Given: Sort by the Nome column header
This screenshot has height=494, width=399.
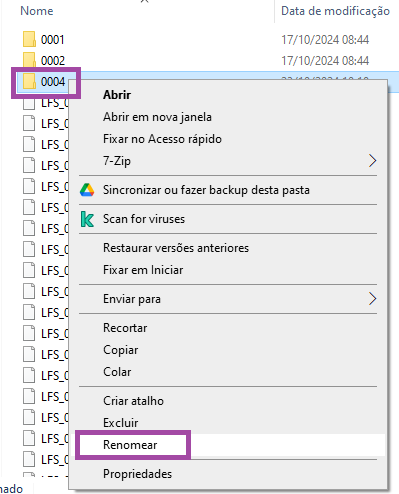Looking at the screenshot, I should point(37,11).
